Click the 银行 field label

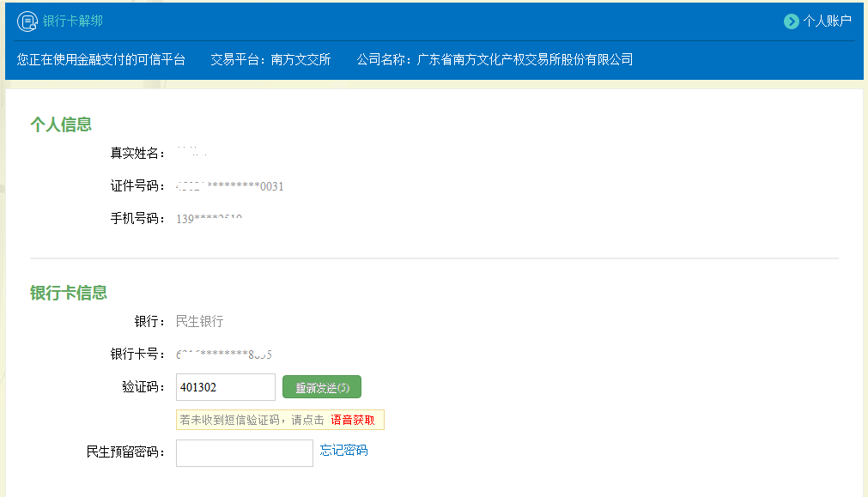click(149, 322)
